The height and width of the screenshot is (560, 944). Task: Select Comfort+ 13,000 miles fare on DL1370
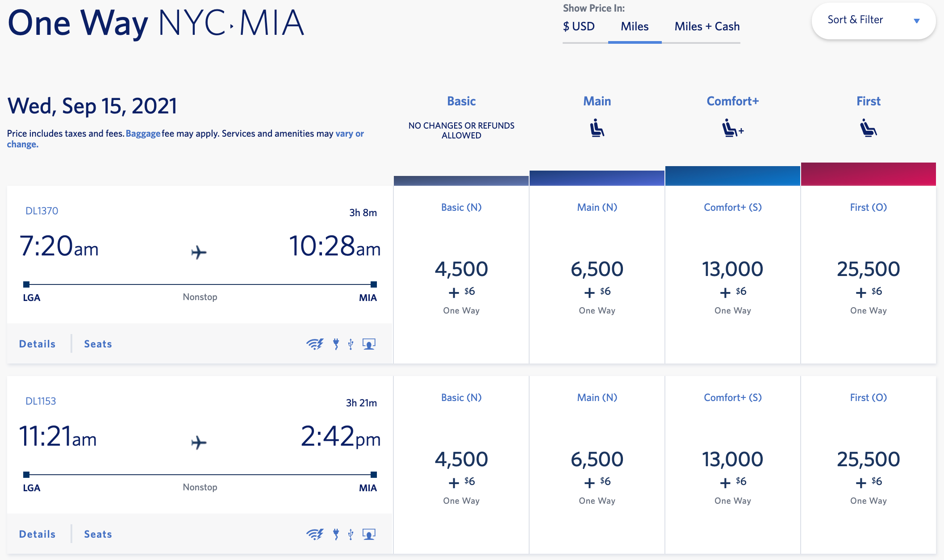coord(733,275)
